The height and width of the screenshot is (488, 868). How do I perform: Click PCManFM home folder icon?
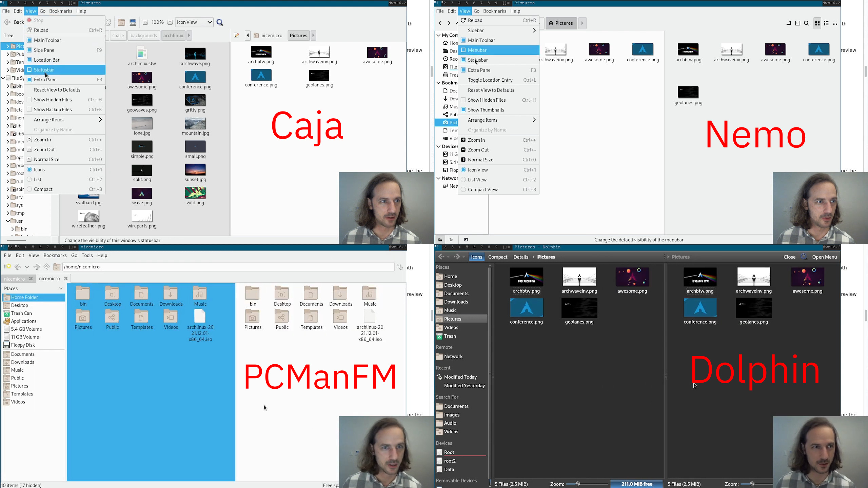point(57,267)
